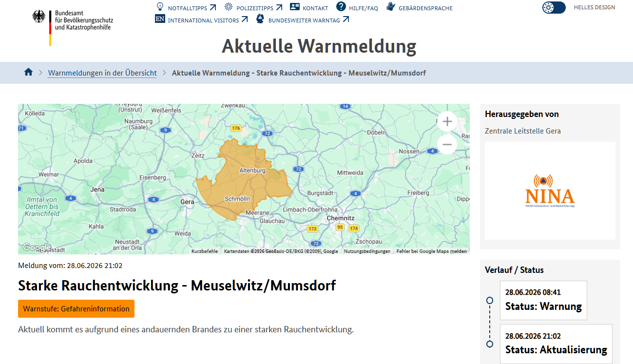Click the Polizeitipps gear icon

(x=229, y=7)
